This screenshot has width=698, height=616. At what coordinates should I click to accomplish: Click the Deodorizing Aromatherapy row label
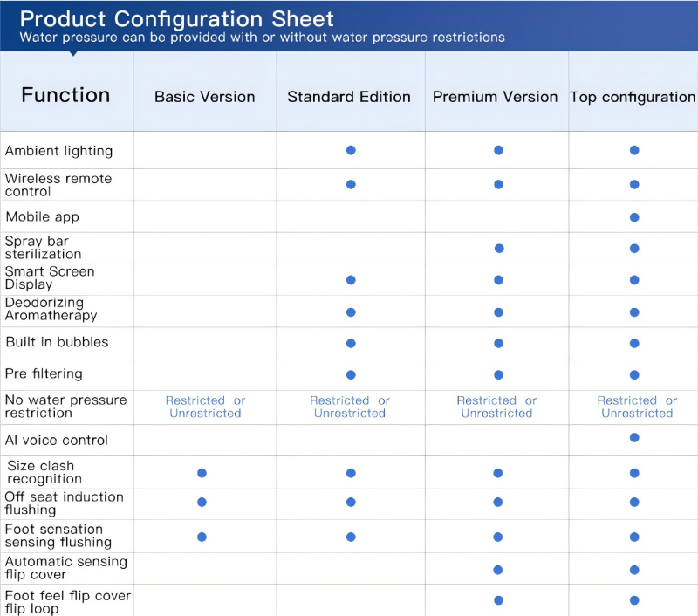coord(51,309)
